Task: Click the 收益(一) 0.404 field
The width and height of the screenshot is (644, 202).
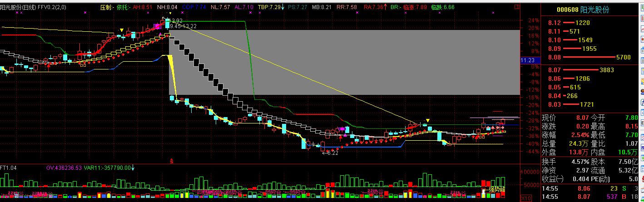Action: click(565, 179)
